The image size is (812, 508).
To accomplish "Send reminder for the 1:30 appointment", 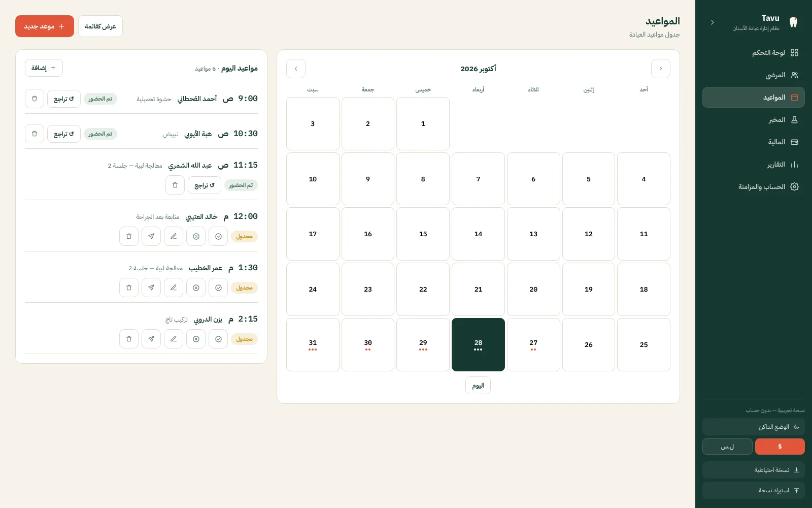I will (x=151, y=288).
